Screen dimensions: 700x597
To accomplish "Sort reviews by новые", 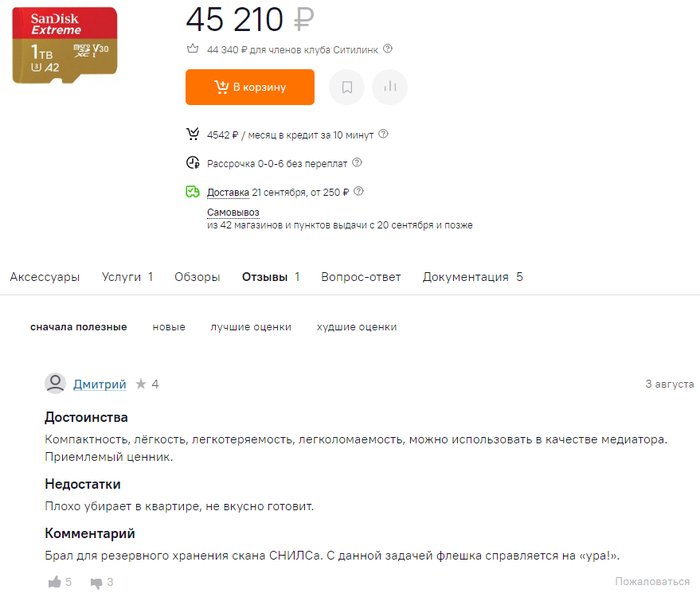I will click(x=169, y=327).
